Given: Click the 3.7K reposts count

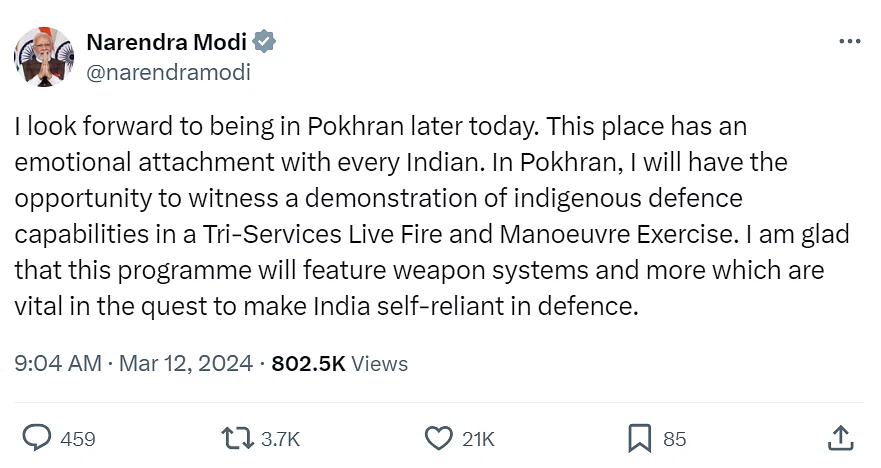Looking at the screenshot, I should pos(280,438).
